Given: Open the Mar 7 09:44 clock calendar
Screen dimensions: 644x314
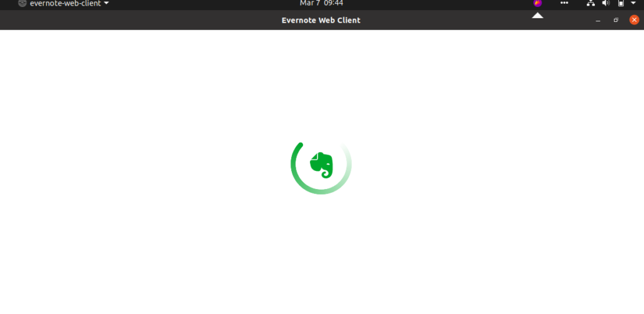Looking at the screenshot, I should click(x=321, y=3).
